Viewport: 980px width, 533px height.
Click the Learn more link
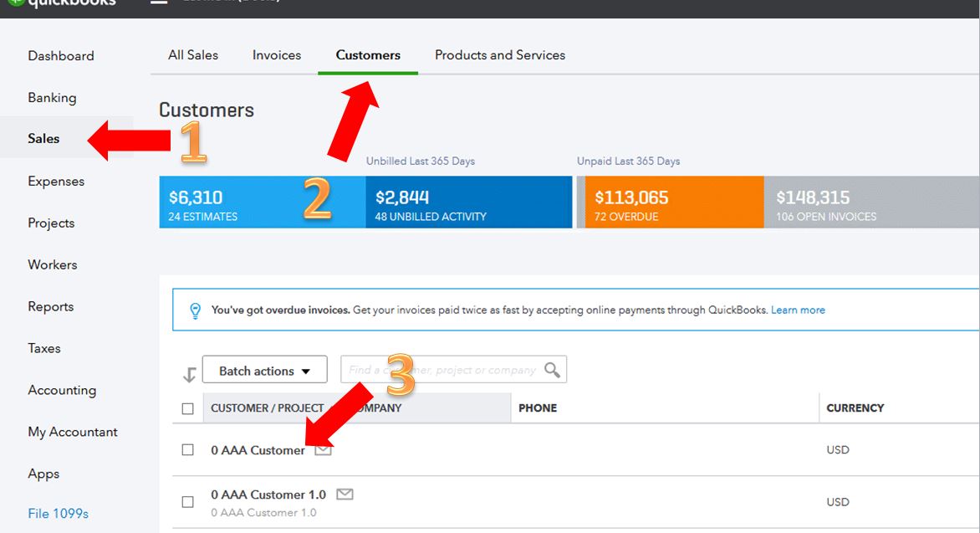pos(798,310)
